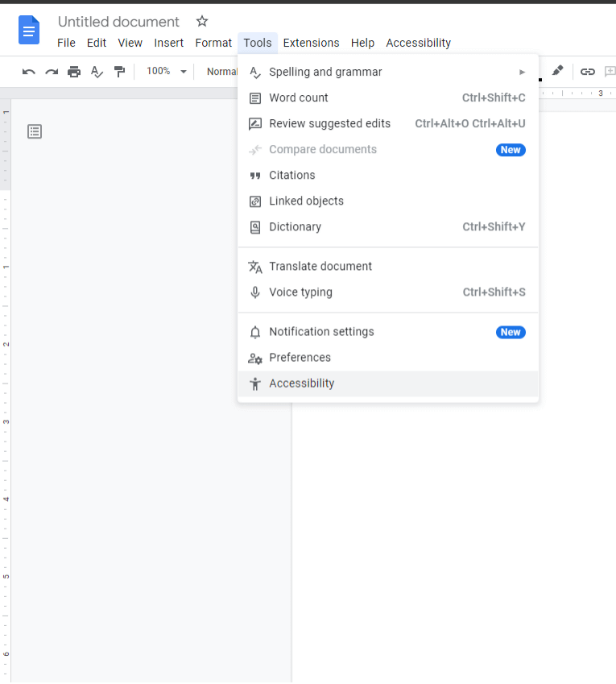Click the highlight color pen icon
616x684 pixels.
click(557, 70)
